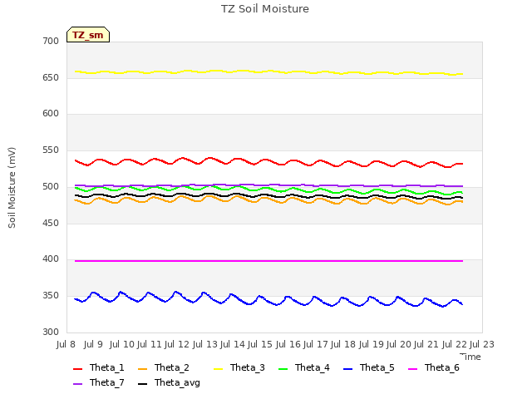Click the Time axis label
This screenshot has height=399, width=532.
[x=470, y=357]
